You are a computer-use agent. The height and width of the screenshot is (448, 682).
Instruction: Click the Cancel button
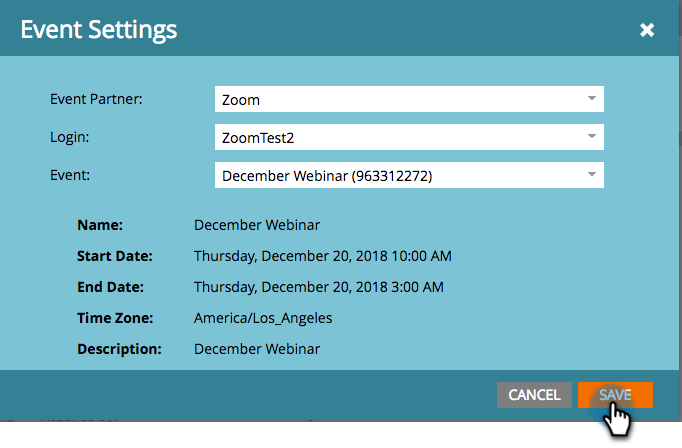coord(534,395)
